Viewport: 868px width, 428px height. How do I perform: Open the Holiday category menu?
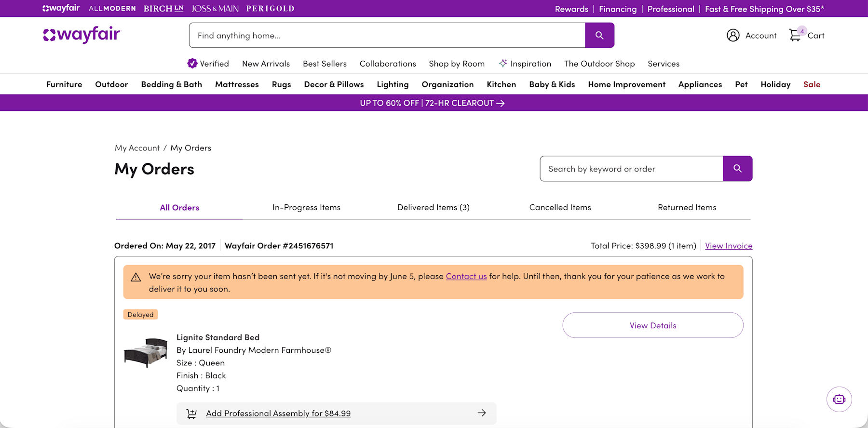775,84
